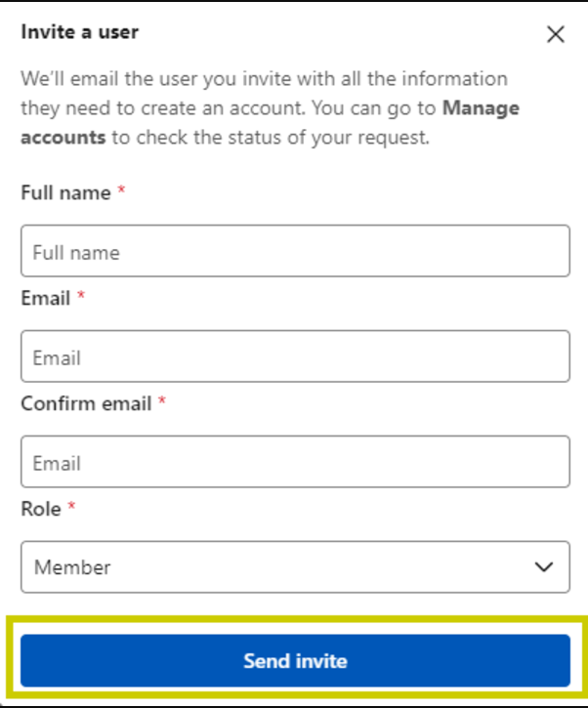
Task: Click the Invite a user heading
Action: (x=79, y=32)
